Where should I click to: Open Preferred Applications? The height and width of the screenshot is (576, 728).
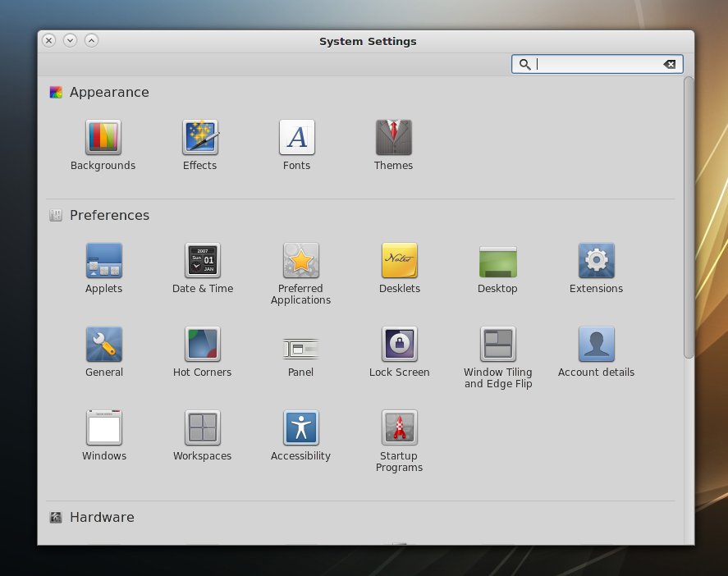[301, 261]
